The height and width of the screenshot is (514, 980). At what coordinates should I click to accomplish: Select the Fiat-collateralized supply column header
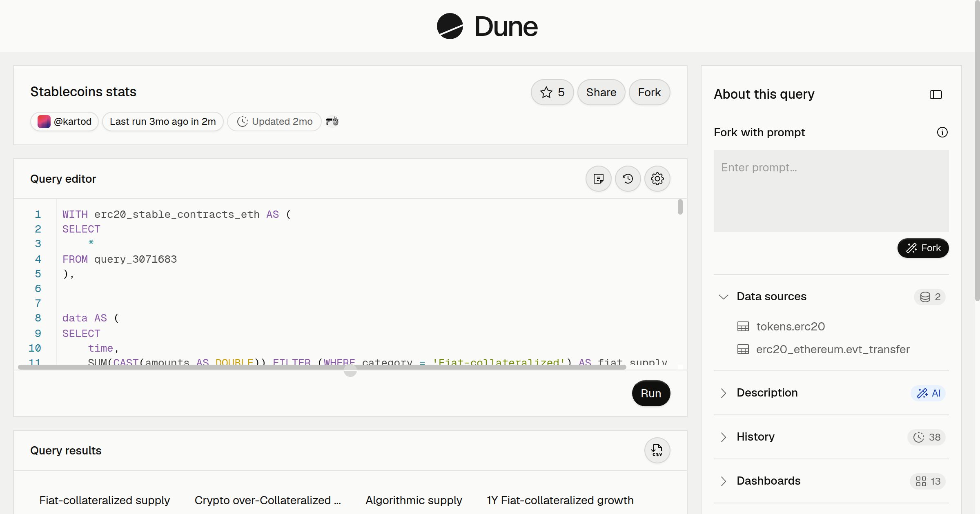(105, 500)
